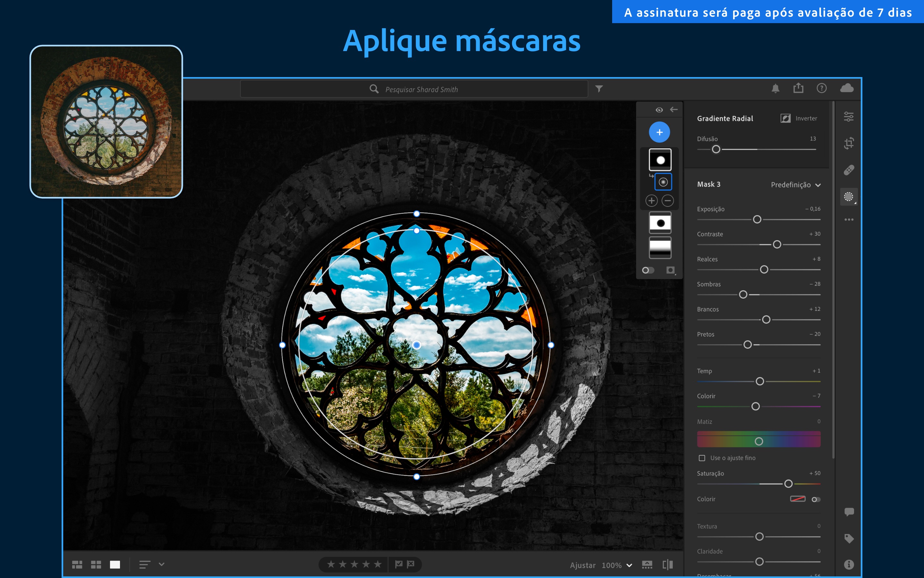Viewport: 924px width, 578px height.
Task: Select the inverted radial mask thumbnail
Action: coord(660,223)
